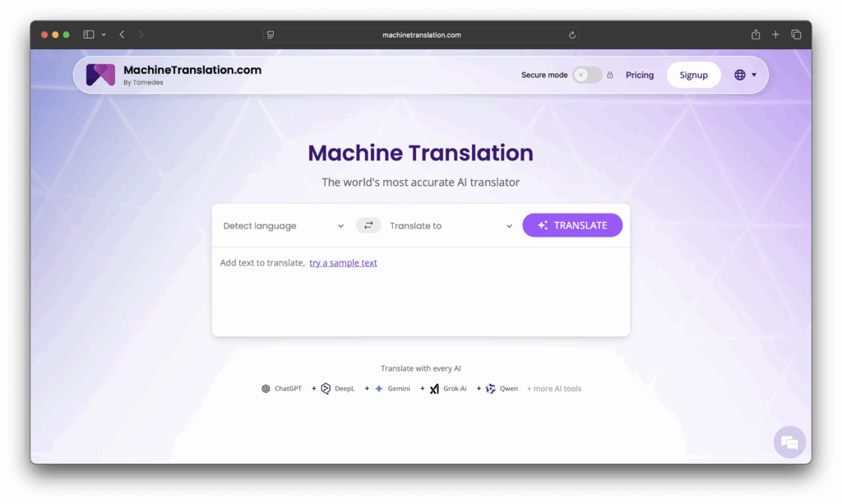
Task: Open a new tab with plus icon
Action: pyautogui.click(x=775, y=35)
